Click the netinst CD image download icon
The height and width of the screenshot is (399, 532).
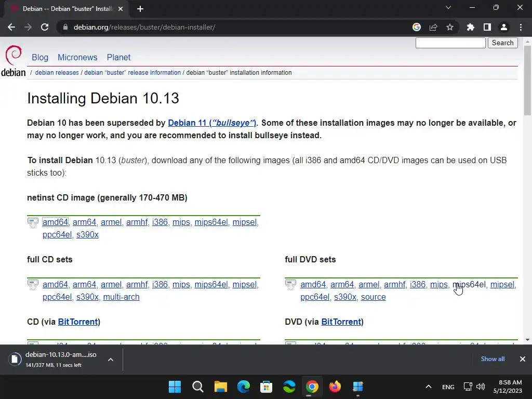[x=33, y=223]
